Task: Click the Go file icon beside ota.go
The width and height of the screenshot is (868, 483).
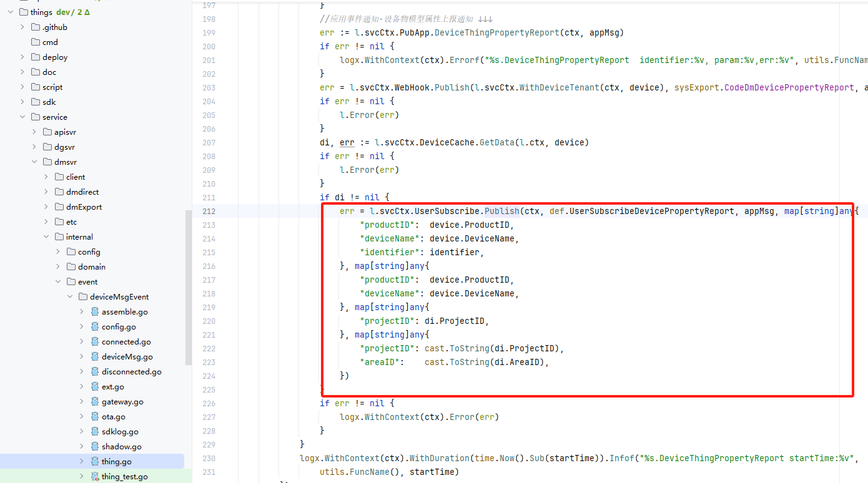Action: [95, 416]
